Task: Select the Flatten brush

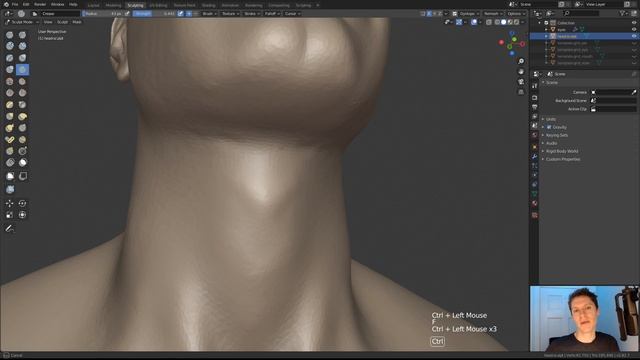Action: coord(22,82)
